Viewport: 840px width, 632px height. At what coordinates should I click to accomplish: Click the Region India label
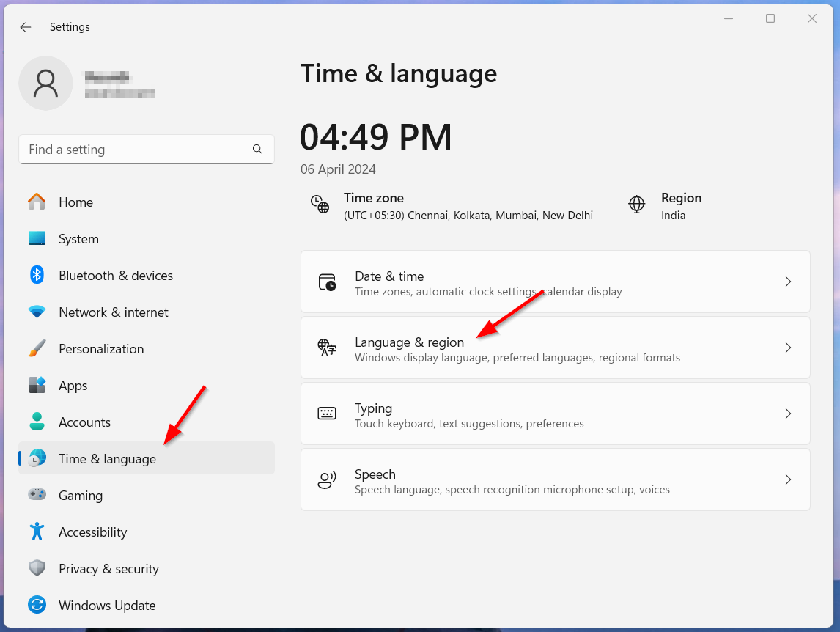(681, 206)
